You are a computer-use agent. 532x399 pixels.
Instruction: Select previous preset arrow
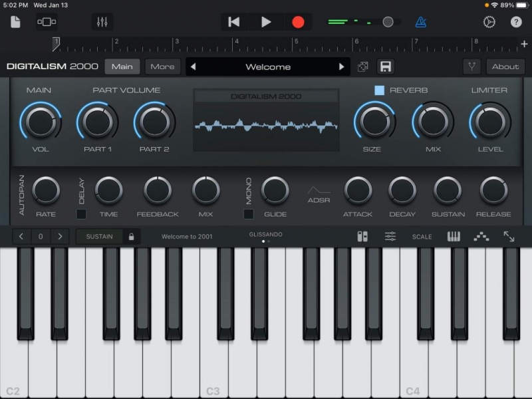(193, 66)
